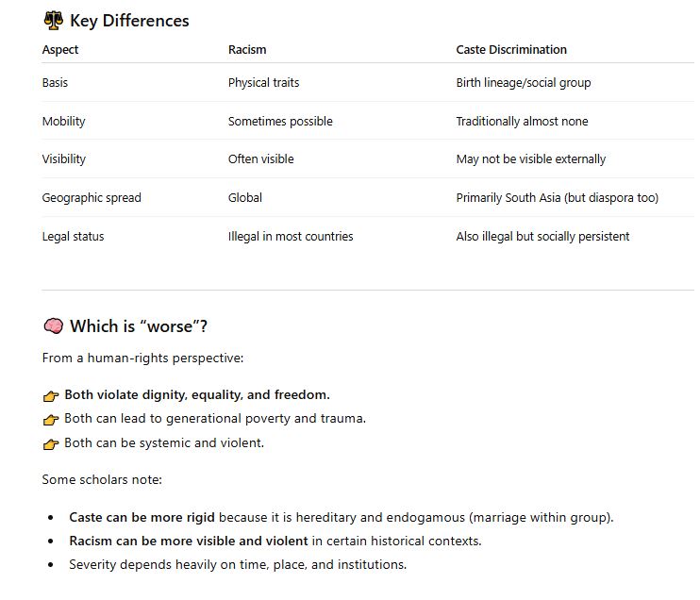Click the 'Some scholars note:' line

pyautogui.click(x=102, y=480)
